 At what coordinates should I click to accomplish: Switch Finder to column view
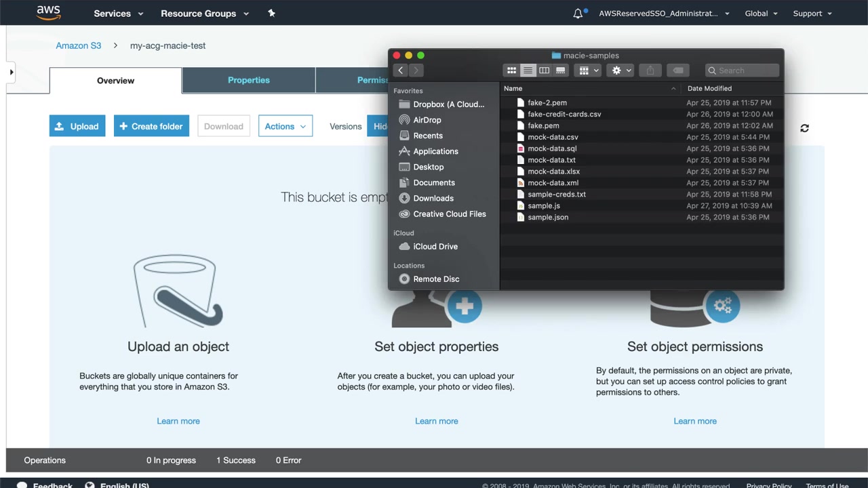[544, 70]
